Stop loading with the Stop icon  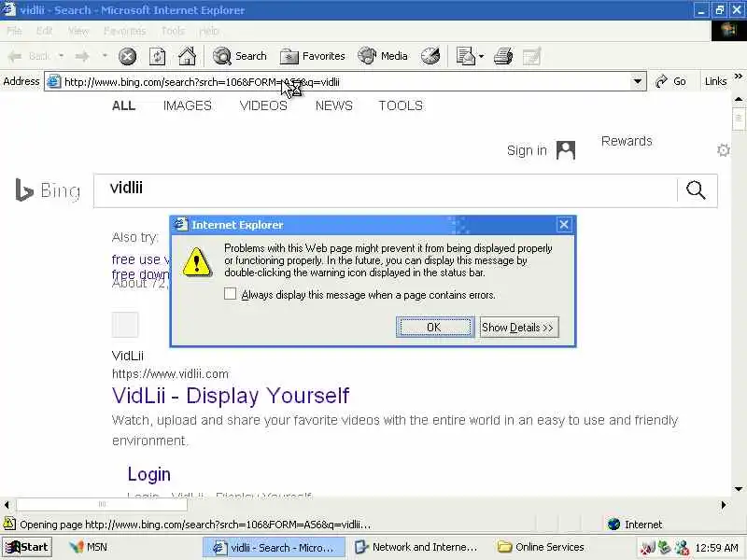point(127,56)
